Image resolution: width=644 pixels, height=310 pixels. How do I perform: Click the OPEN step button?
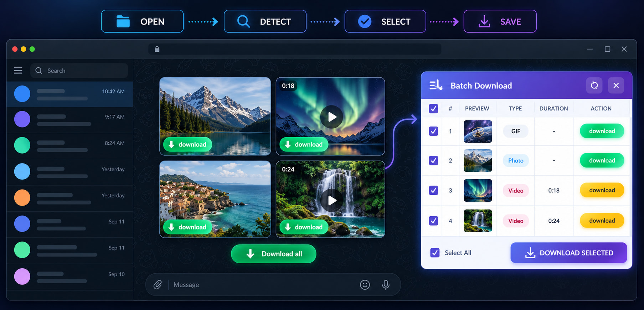tap(142, 21)
